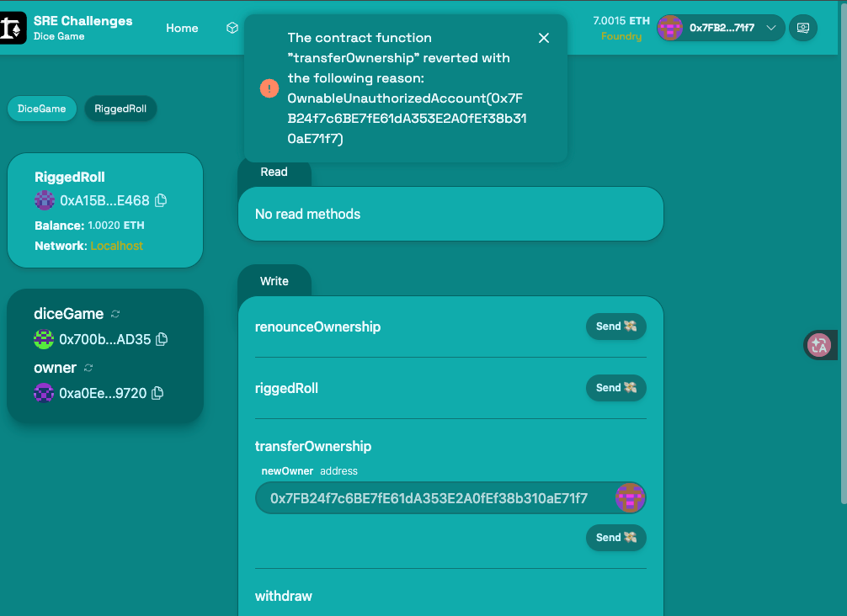Send the renounceOwnership transaction
The width and height of the screenshot is (847, 616).
point(615,327)
